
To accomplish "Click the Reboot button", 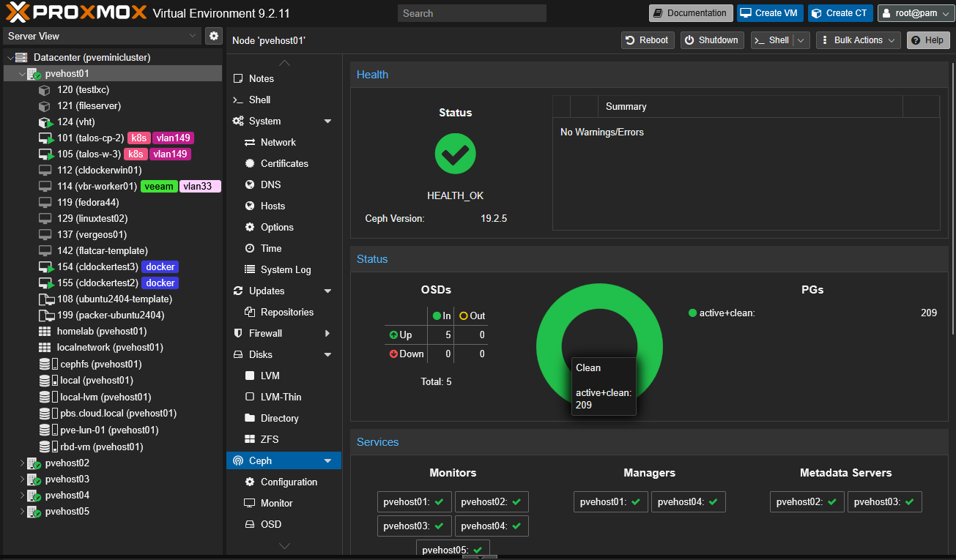I will click(647, 40).
